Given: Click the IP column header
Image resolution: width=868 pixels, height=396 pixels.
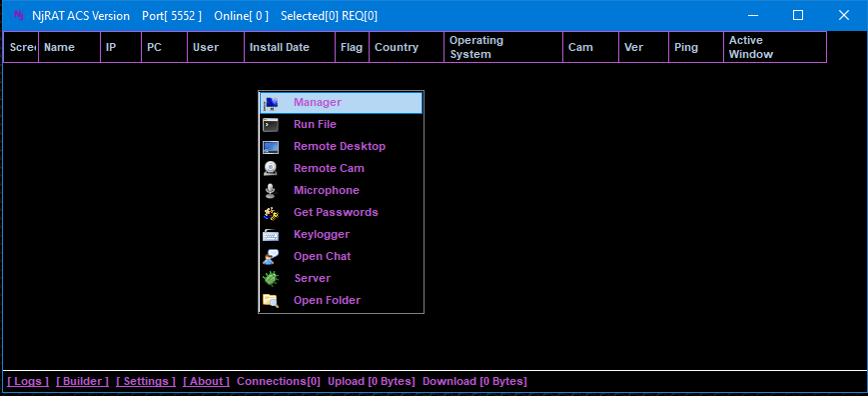Looking at the screenshot, I should 121,47.
